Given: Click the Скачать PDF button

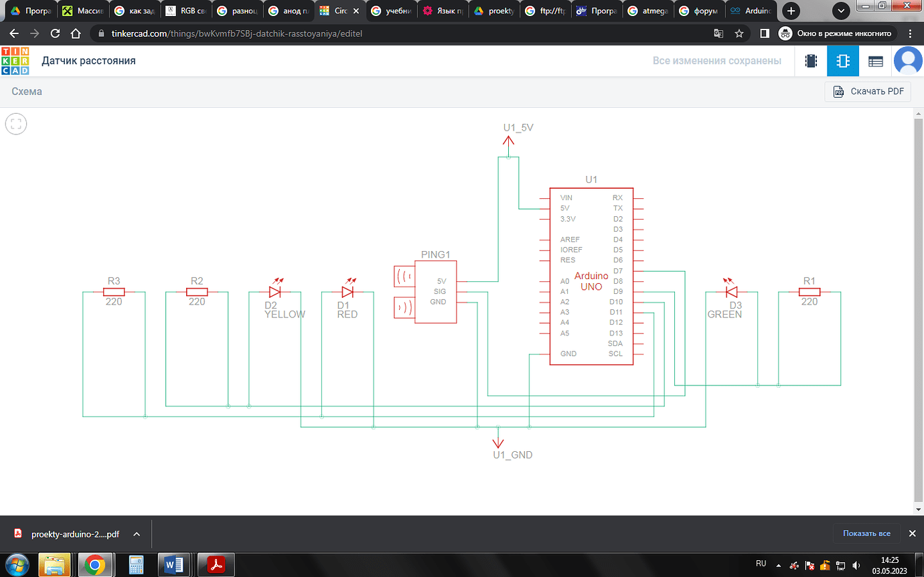Looking at the screenshot, I should tap(868, 91).
